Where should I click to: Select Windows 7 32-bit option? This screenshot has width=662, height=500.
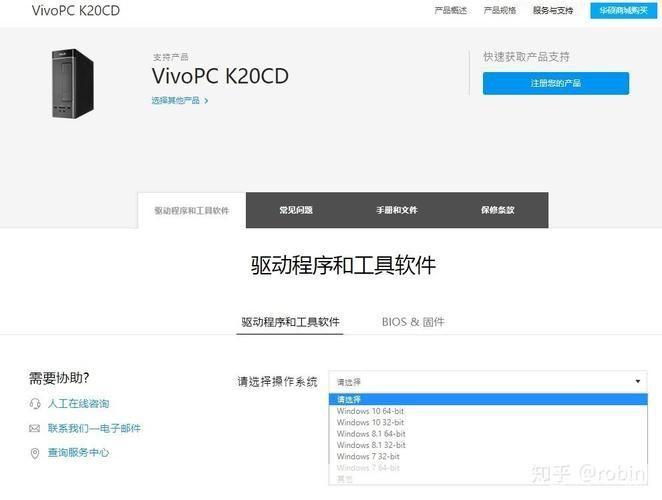pos(488,457)
